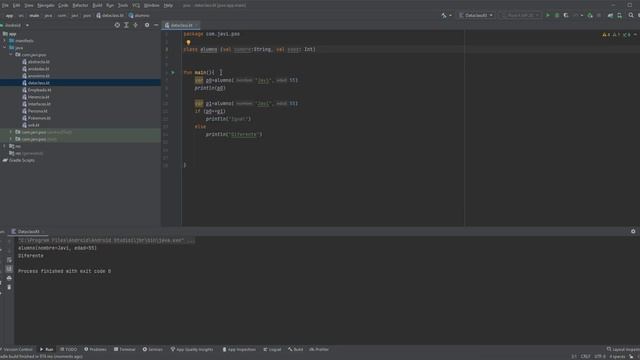Expand the manifests folder
The image size is (640, 360).
(x=5, y=41)
